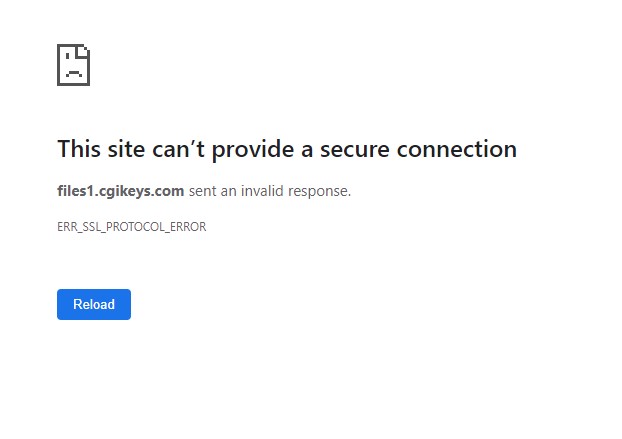Click the word "This" in the heading
This screenshot has height=439, width=622.
79,149
